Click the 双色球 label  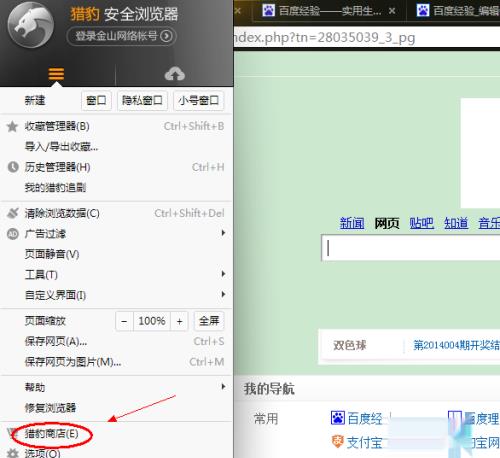coord(350,345)
